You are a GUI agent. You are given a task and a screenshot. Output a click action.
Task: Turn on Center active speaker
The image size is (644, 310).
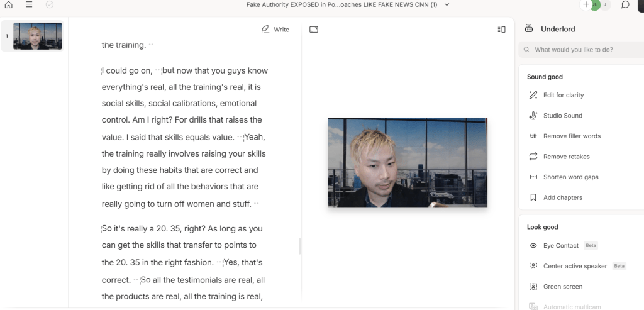pyautogui.click(x=575, y=267)
